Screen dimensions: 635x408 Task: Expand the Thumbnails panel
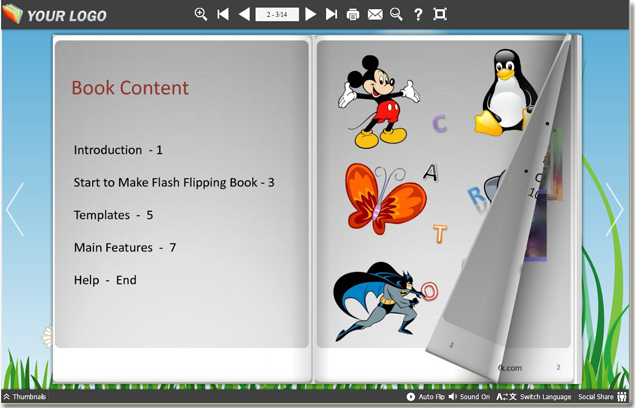tap(24, 397)
